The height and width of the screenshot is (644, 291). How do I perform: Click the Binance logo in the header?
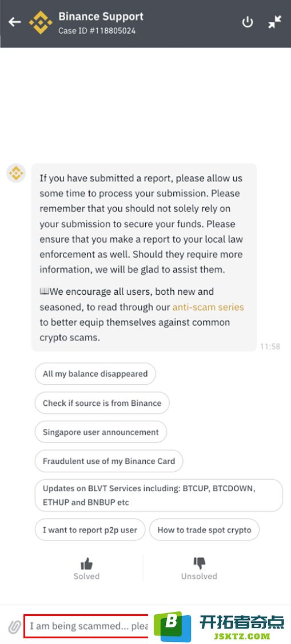pos(41,22)
